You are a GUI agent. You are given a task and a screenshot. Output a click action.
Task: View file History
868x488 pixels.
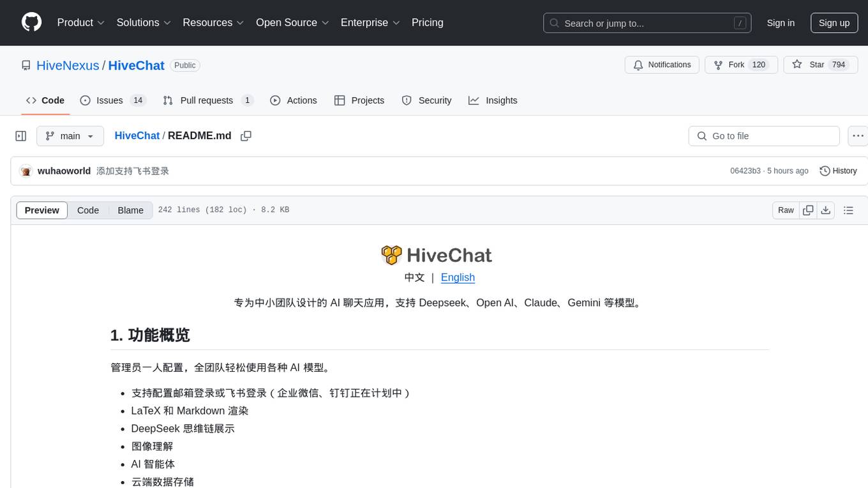pos(838,171)
